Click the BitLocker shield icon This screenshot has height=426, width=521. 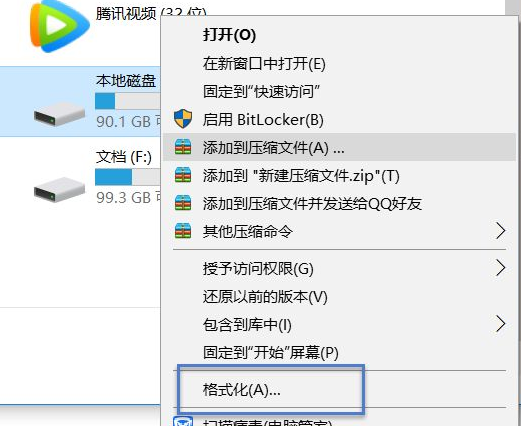pos(183,119)
